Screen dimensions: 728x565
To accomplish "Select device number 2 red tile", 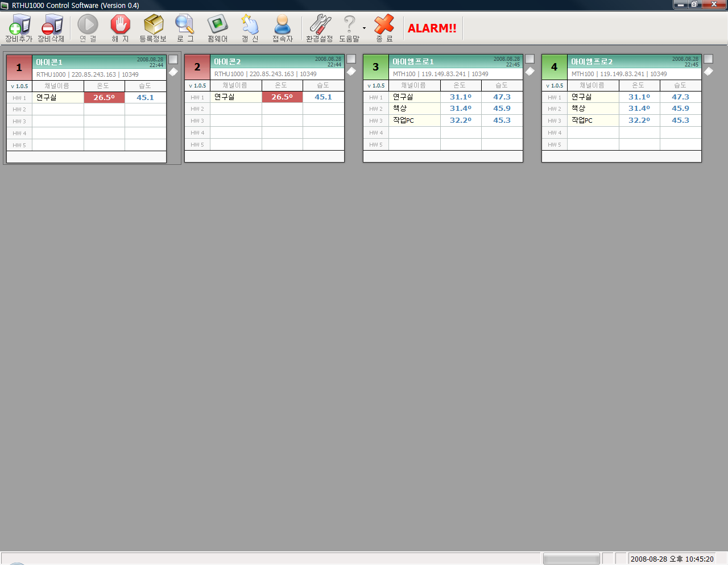I will click(197, 67).
